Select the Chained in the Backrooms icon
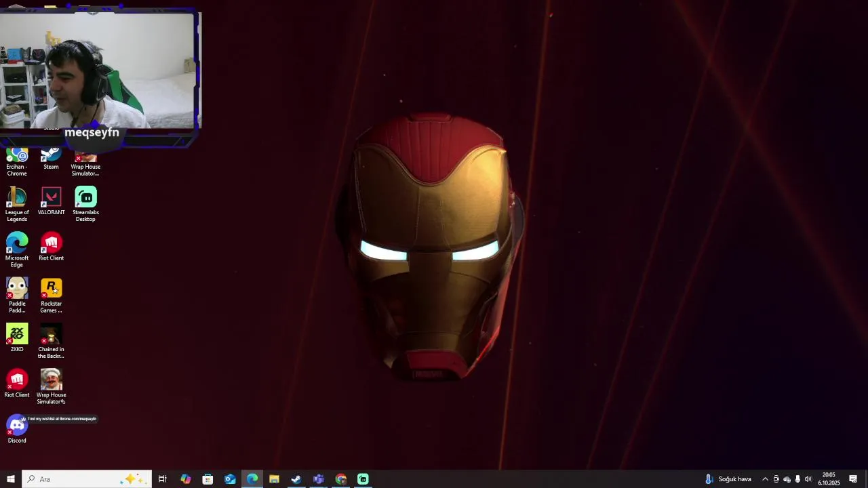 pyautogui.click(x=51, y=342)
